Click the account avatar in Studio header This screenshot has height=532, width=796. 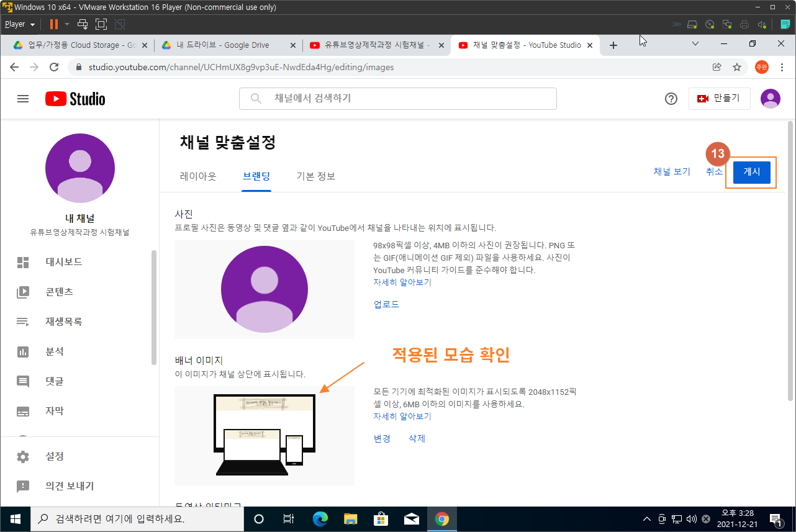[x=771, y=99]
